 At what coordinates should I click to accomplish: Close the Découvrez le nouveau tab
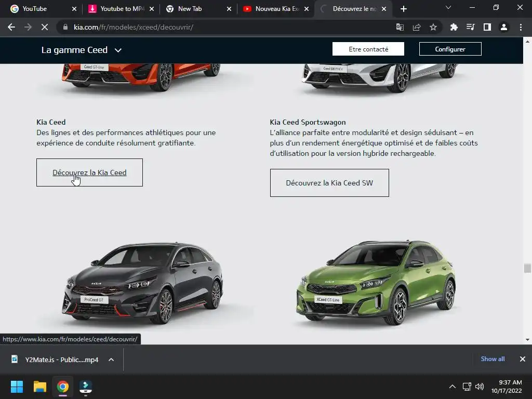coord(384,9)
